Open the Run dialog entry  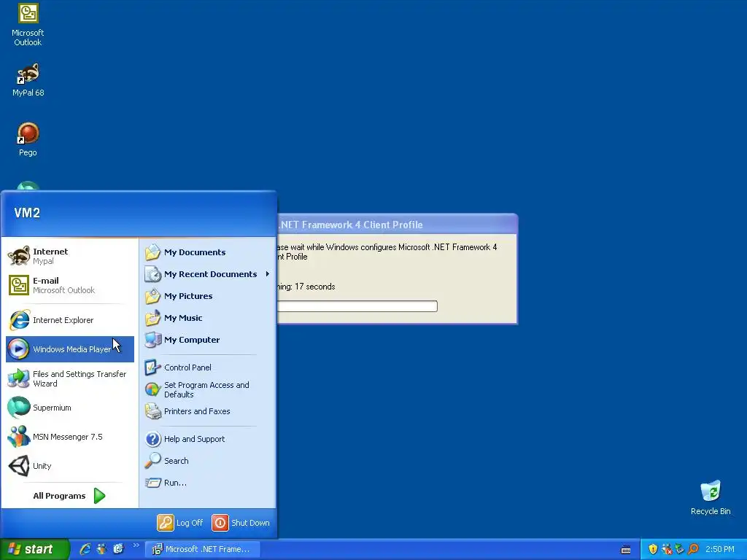pos(207,483)
